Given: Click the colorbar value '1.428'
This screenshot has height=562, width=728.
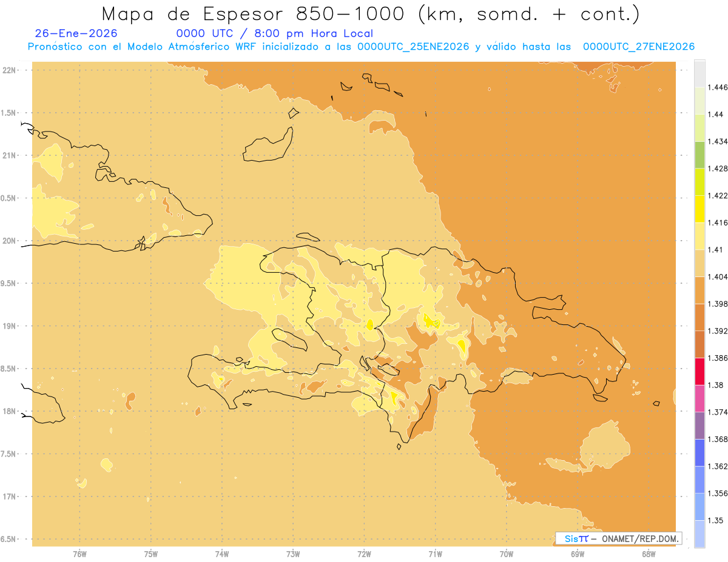Looking at the screenshot, I should [x=717, y=169].
